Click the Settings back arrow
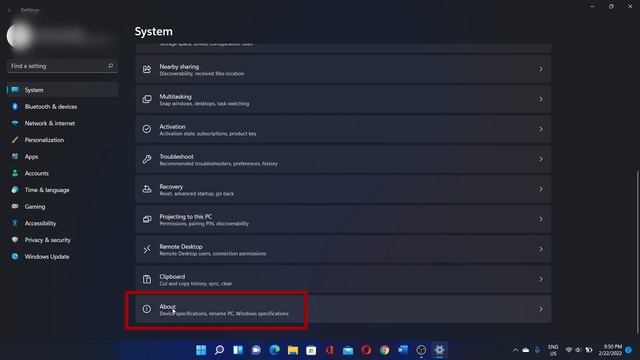This screenshot has width=640, height=360. point(9,10)
